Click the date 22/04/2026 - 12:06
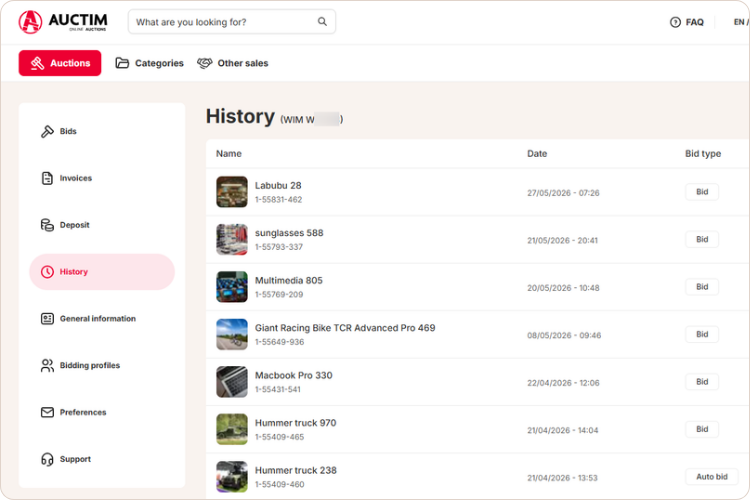The height and width of the screenshot is (500, 750). pyautogui.click(x=563, y=382)
